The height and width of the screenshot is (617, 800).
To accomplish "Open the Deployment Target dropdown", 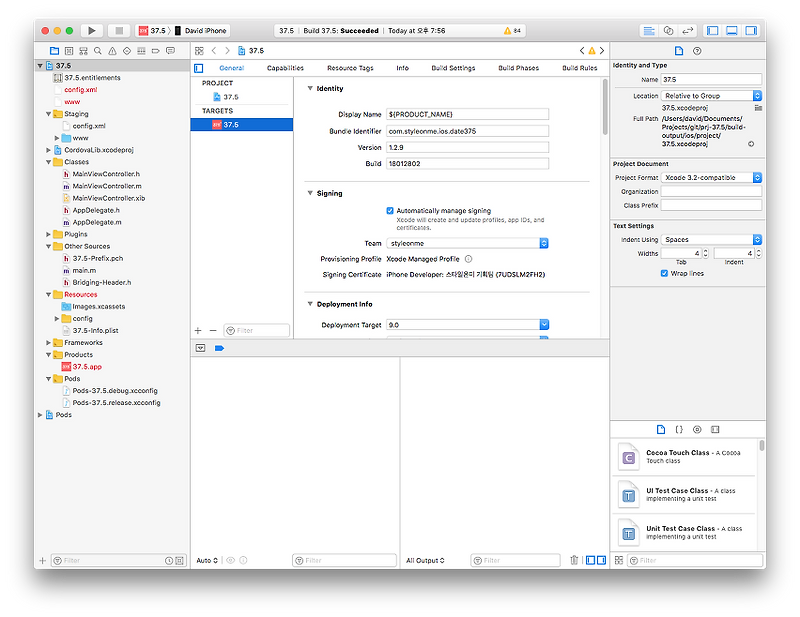I will 467,325.
